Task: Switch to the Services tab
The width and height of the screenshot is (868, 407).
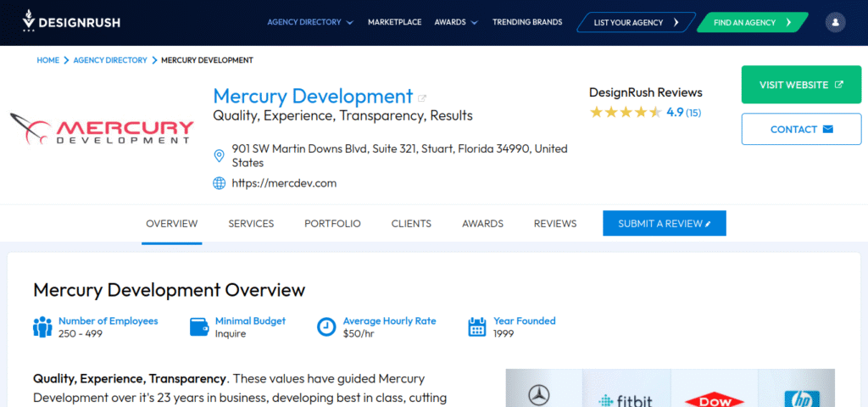Action: pos(251,224)
